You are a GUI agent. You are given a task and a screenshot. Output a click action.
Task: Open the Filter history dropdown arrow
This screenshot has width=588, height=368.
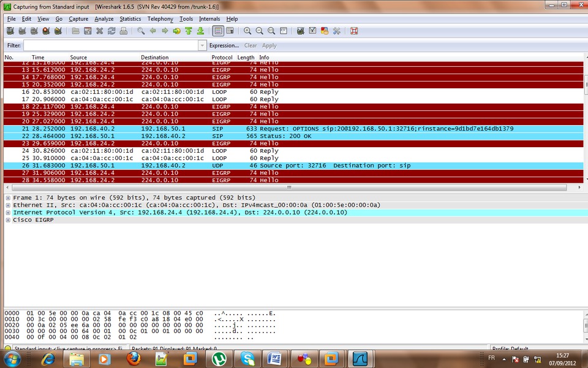202,45
